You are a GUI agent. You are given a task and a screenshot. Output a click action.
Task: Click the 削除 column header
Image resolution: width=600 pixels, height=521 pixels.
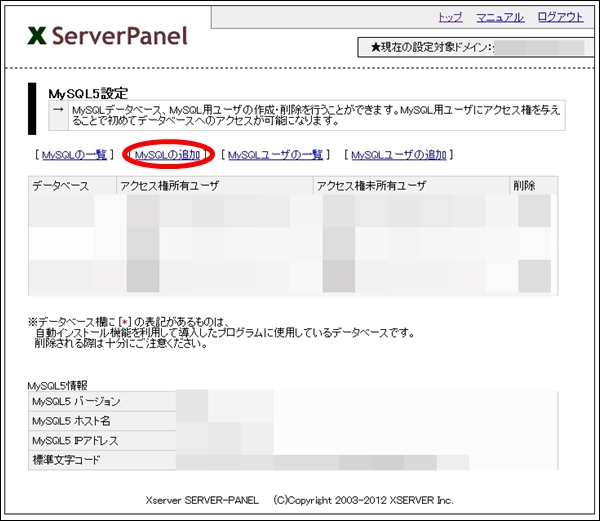coord(533,186)
